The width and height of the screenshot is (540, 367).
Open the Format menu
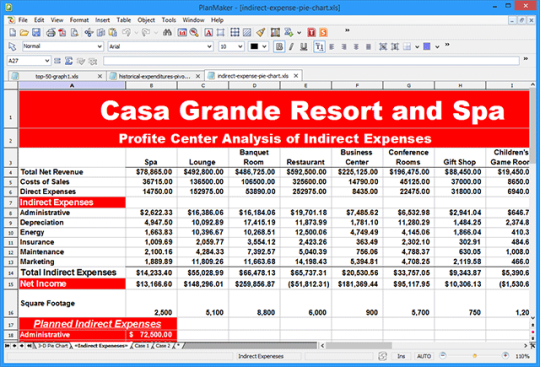pyautogui.click(x=79, y=20)
